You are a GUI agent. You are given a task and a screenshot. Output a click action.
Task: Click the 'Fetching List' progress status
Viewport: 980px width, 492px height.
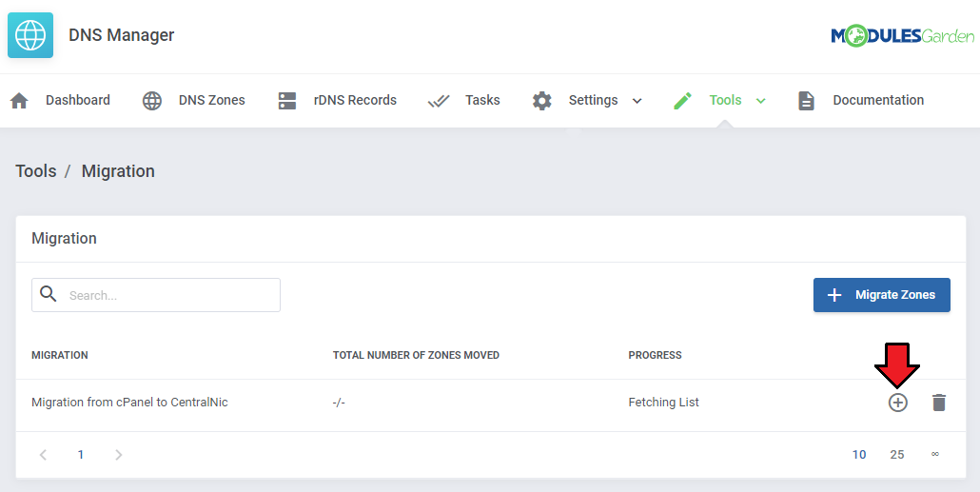664,402
